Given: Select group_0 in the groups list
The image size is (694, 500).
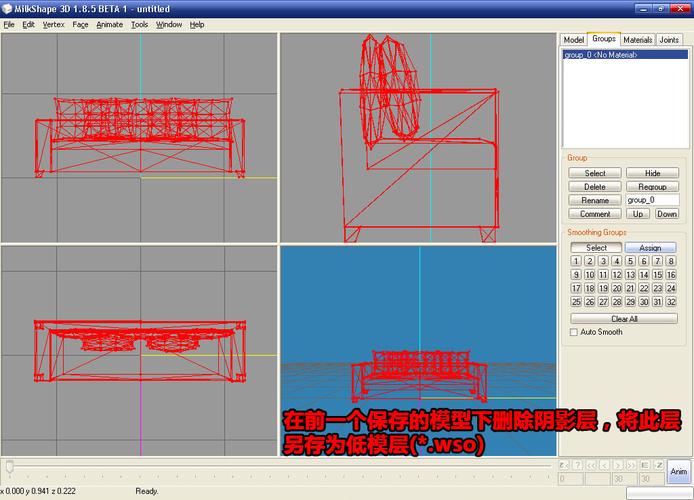Looking at the screenshot, I should 601,55.
